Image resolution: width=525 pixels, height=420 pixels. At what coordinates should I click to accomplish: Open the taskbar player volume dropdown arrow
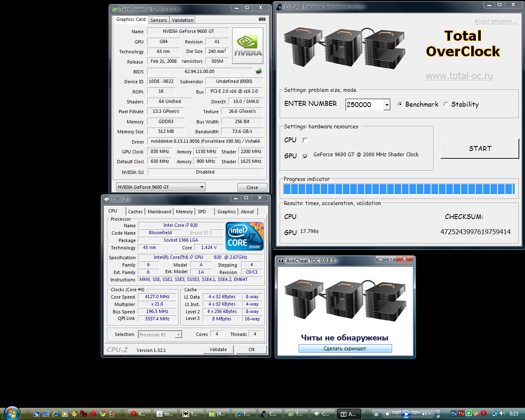[x=430, y=414]
